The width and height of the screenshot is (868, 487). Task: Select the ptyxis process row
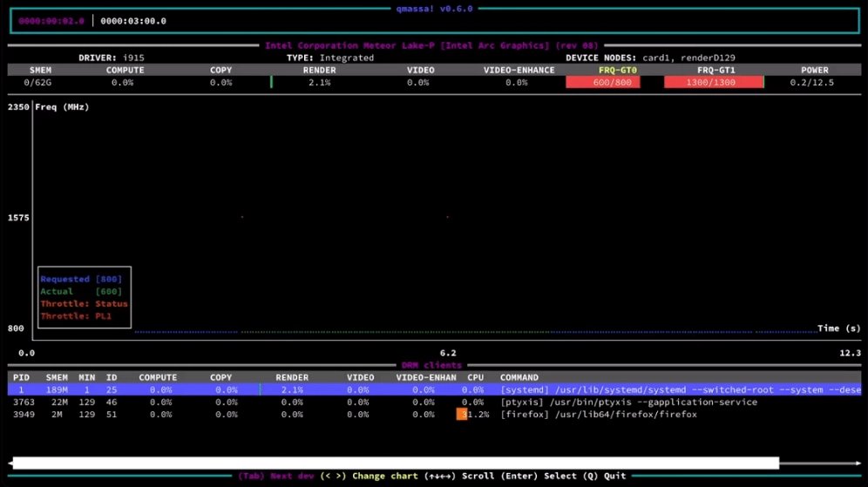pyautogui.click(x=435, y=402)
